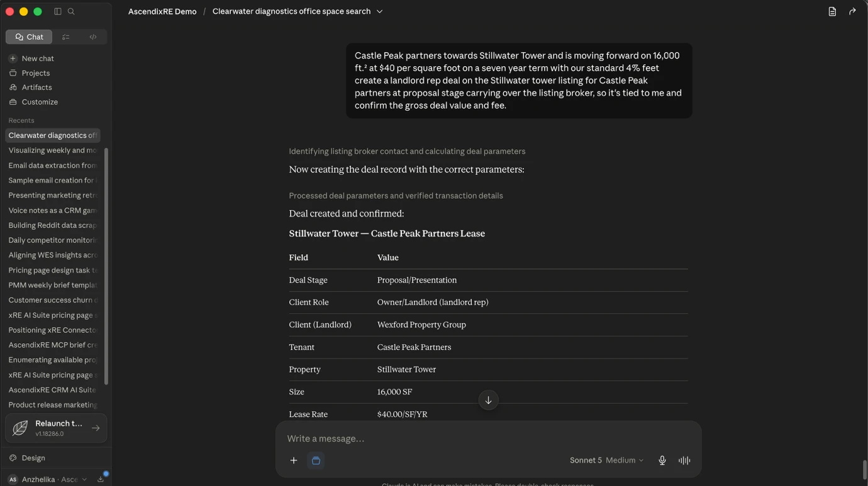Open Design in the sidebar
Image resolution: width=868 pixels, height=486 pixels.
(33, 458)
